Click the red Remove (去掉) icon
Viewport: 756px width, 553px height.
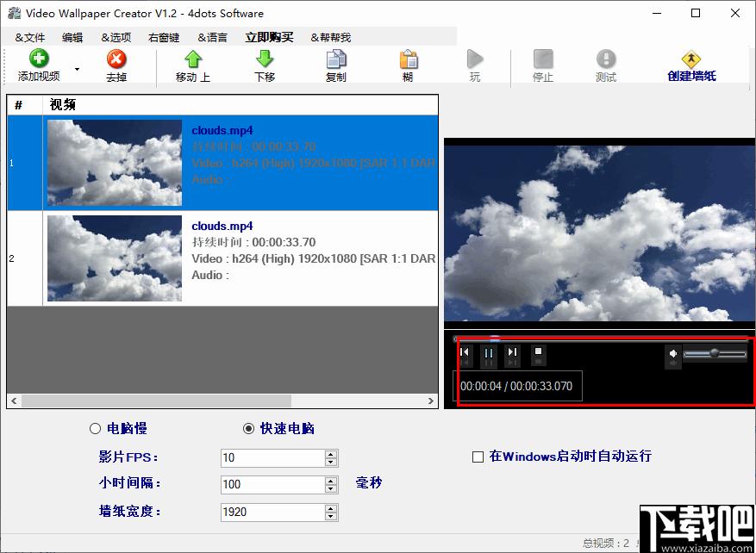click(x=116, y=59)
